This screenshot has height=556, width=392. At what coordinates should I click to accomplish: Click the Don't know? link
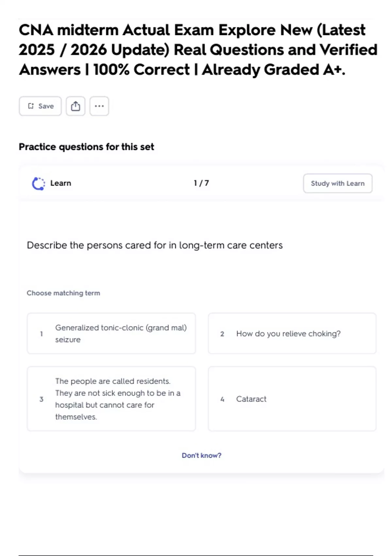pos(202,455)
